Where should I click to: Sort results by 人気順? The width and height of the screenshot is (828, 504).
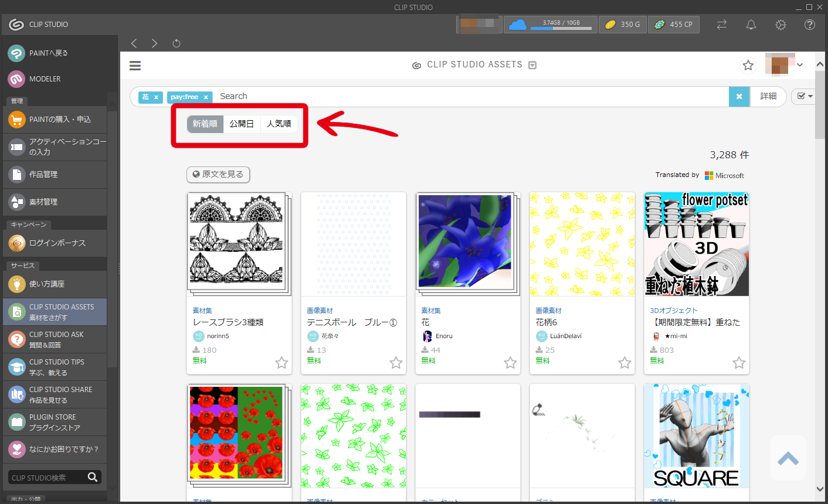[279, 124]
